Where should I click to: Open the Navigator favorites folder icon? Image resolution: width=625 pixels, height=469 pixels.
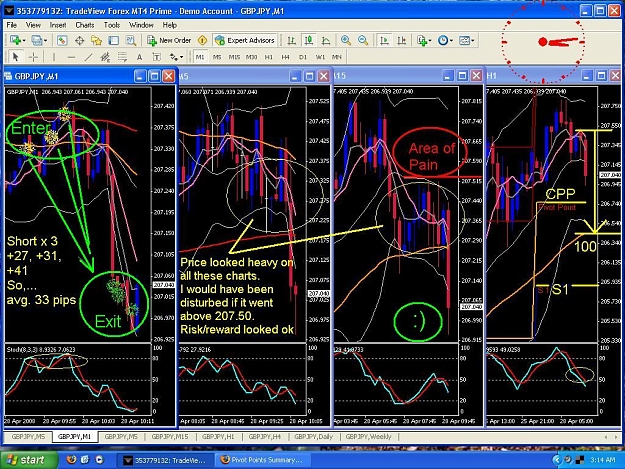[x=96, y=40]
